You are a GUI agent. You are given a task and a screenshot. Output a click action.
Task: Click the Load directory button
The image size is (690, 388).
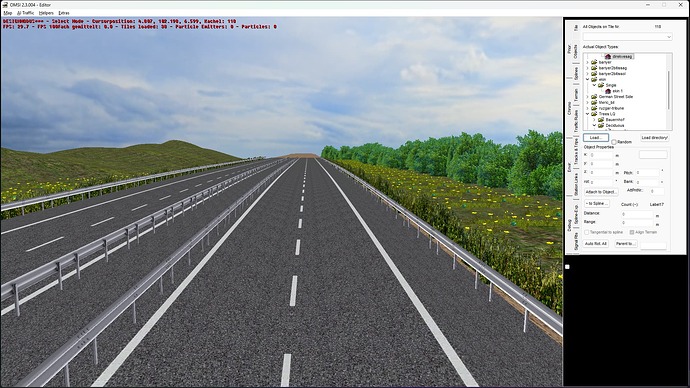tap(655, 138)
